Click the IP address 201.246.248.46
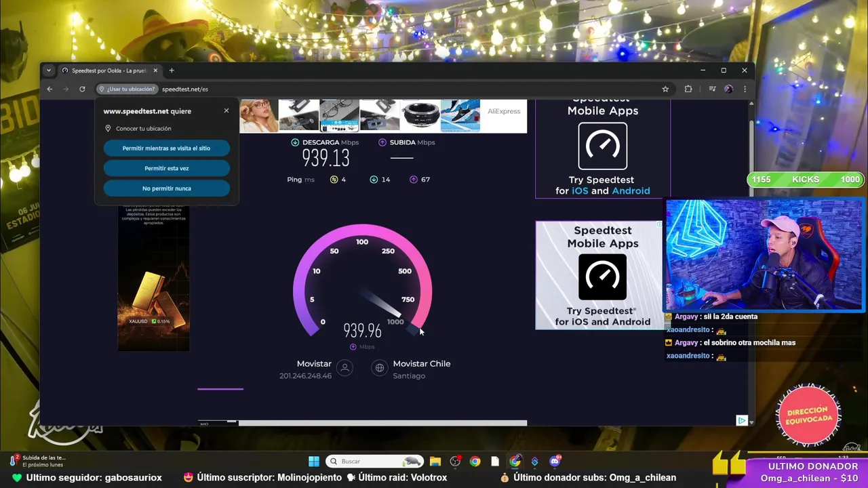The image size is (868, 488). (x=305, y=376)
